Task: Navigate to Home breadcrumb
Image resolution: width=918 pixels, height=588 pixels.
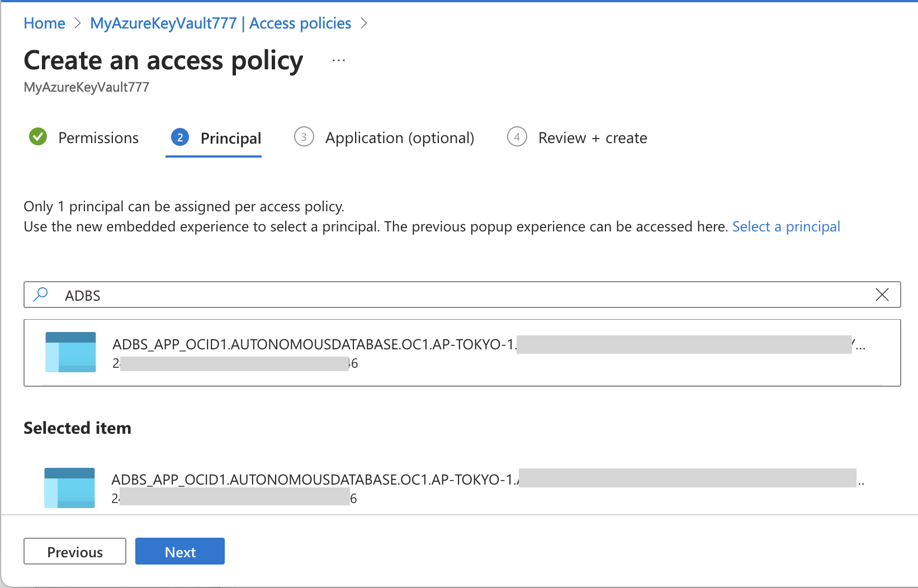Action: tap(44, 23)
